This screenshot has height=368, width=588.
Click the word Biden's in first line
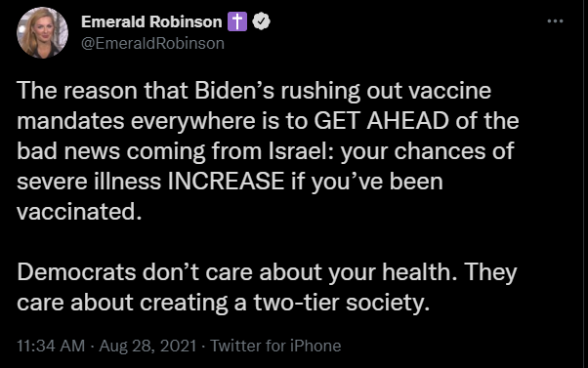234,91
